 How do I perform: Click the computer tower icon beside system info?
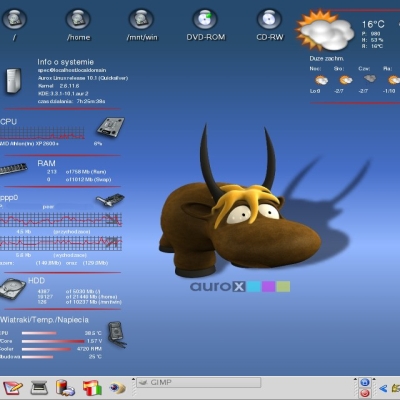[14, 80]
